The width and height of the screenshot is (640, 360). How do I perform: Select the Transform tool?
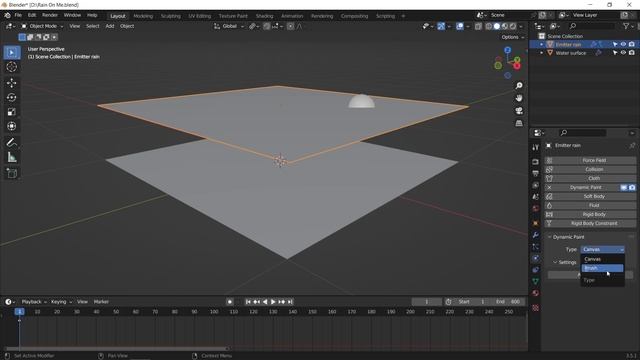(x=12, y=126)
